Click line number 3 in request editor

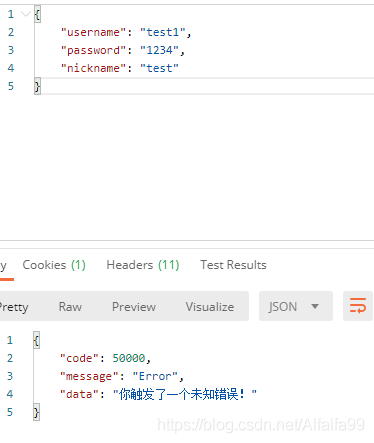pos(11,50)
